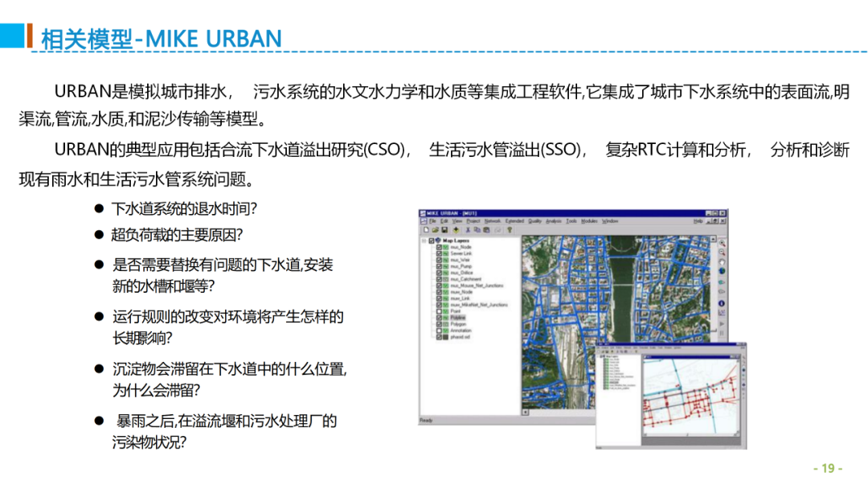Click the red pipe network map in the small window
Screen dimensions: 868x489
point(690,396)
